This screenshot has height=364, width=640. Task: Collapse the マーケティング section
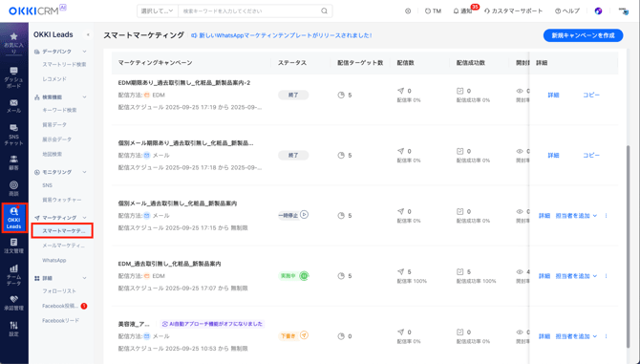pos(84,218)
